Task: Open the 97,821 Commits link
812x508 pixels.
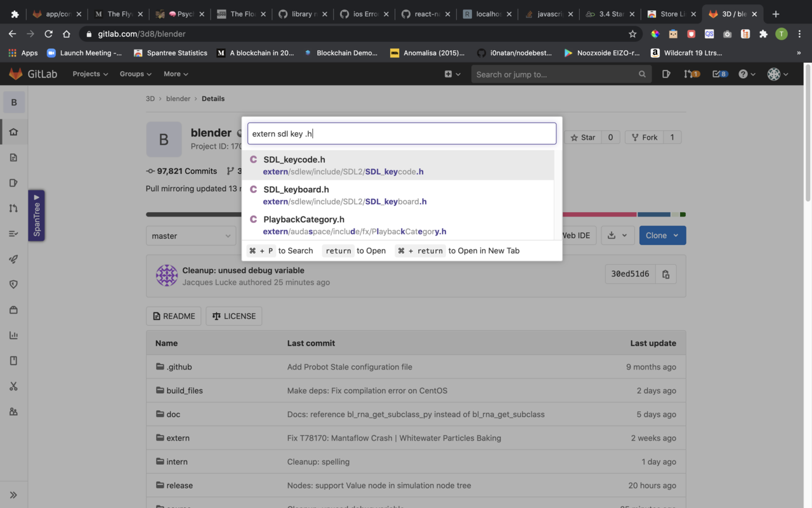Action: (x=181, y=171)
